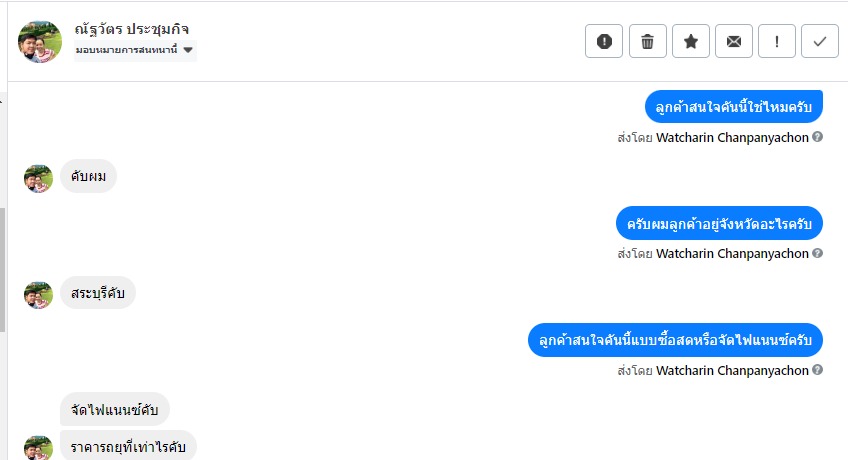Star this conversation
The image size is (848, 460).
(690, 41)
